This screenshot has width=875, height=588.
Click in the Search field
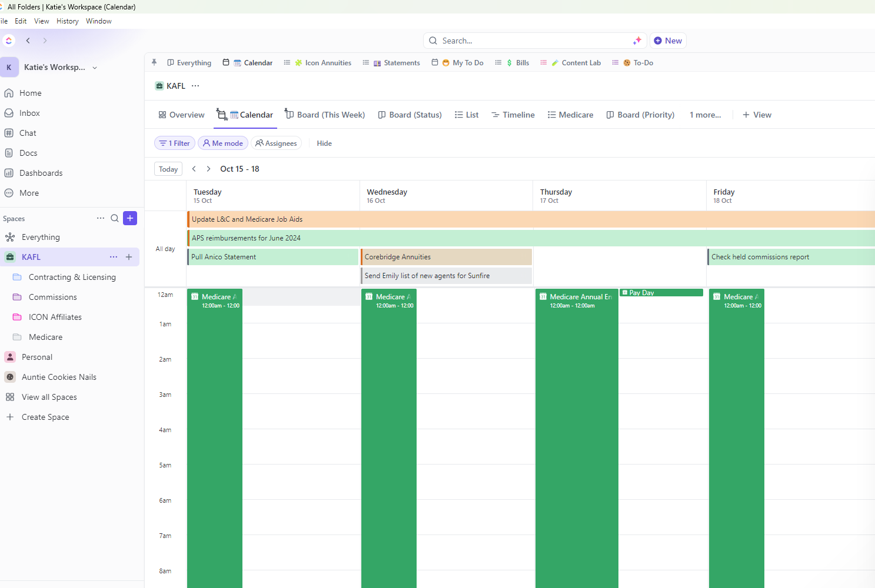coord(534,41)
